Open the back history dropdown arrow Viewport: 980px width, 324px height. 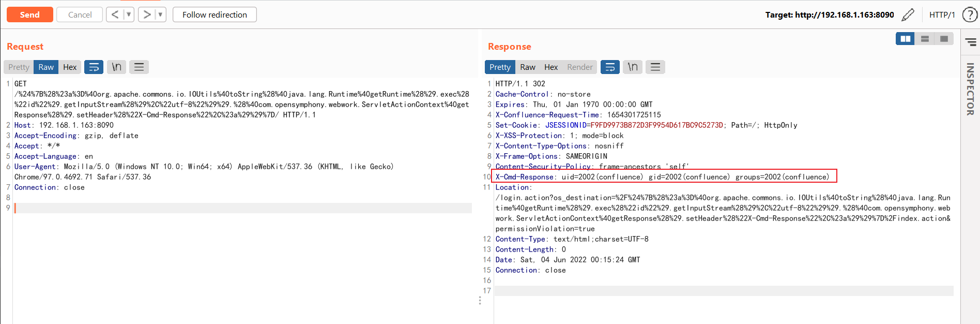(x=129, y=14)
